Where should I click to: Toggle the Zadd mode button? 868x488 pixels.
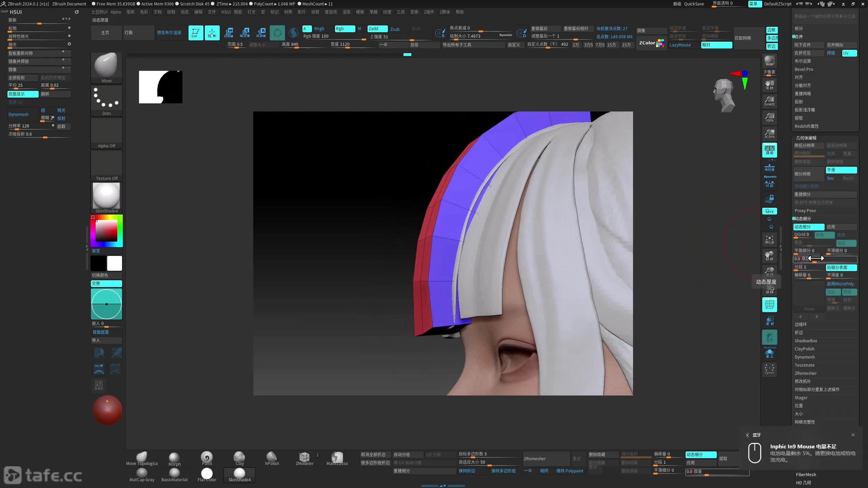coord(377,29)
